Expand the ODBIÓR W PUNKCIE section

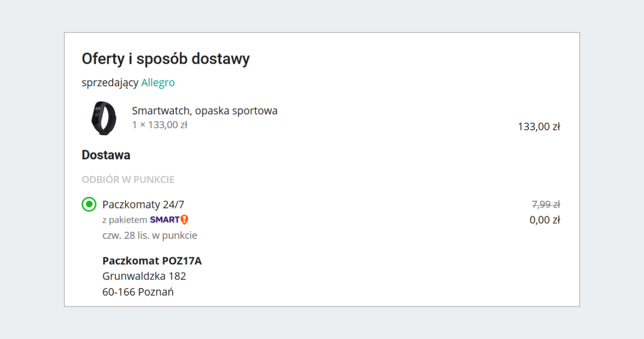click(x=128, y=179)
